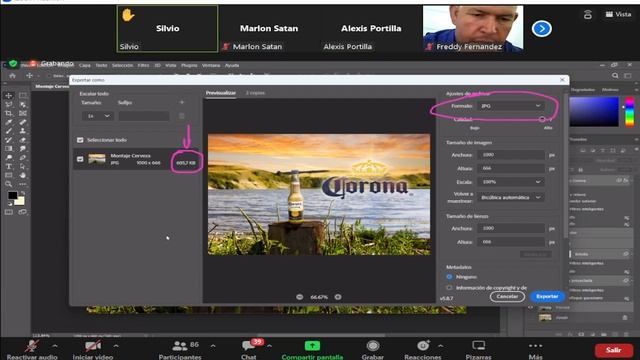Select the Montaje Cerveza thumbnail
This screenshot has height=360, width=640.
click(97, 158)
